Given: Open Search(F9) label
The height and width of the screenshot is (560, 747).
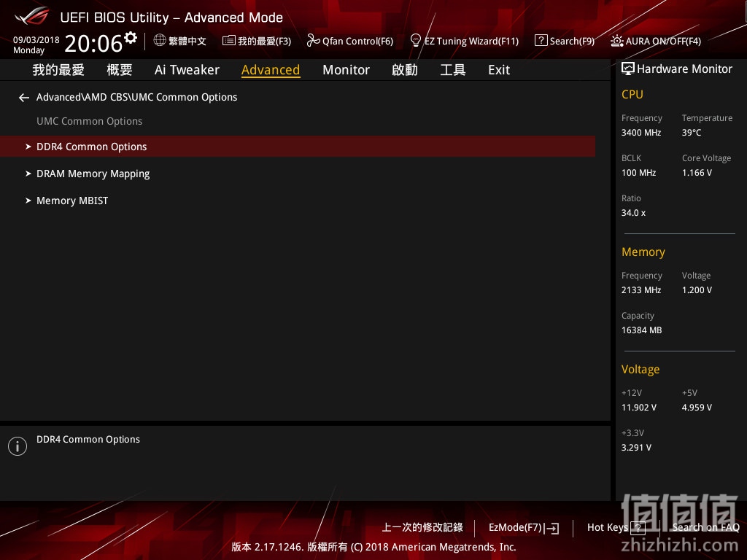Looking at the screenshot, I should (572, 41).
